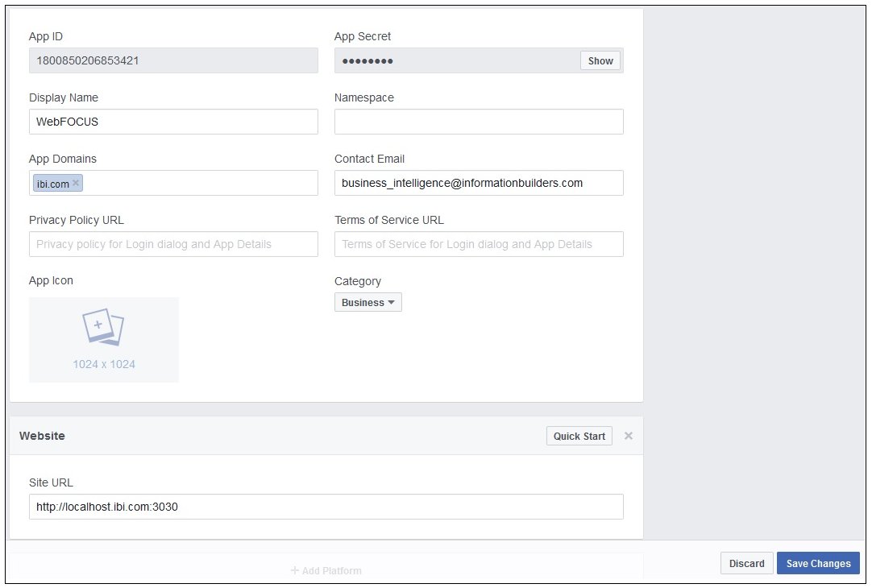
Task: Click the Site URL label
Action: (51, 482)
